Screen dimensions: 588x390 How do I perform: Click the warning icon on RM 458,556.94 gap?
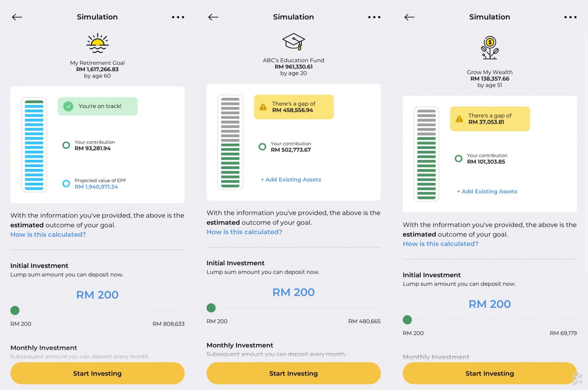pyautogui.click(x=263, y=107)
